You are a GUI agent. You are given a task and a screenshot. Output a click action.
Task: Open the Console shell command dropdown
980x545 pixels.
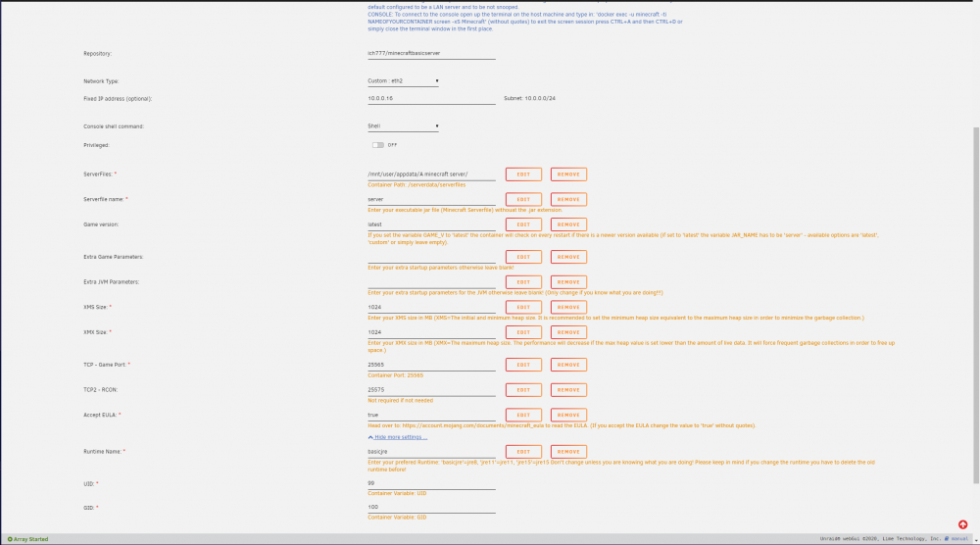pyautogui.click(x=403, y=126)
